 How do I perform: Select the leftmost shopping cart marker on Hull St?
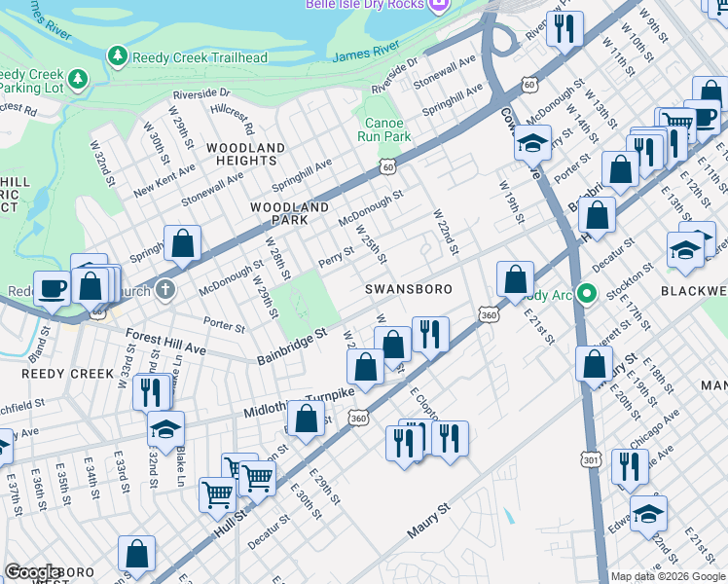tap(217, 496)
